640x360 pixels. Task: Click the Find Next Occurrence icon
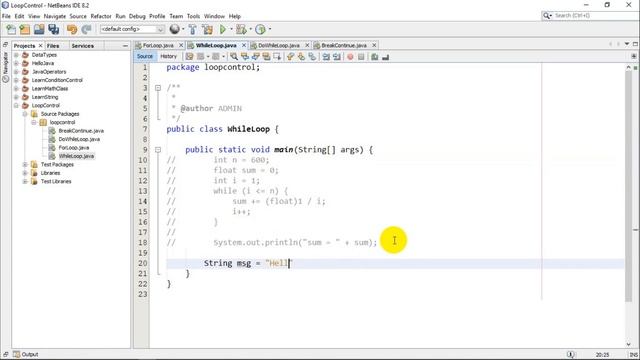click(x=256, y=57)
